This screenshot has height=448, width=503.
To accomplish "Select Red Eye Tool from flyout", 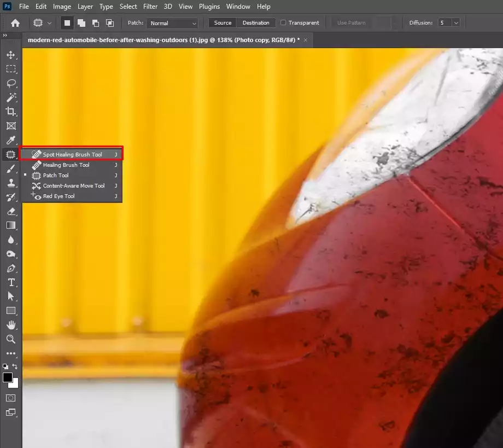I will (x=59, y=196).
